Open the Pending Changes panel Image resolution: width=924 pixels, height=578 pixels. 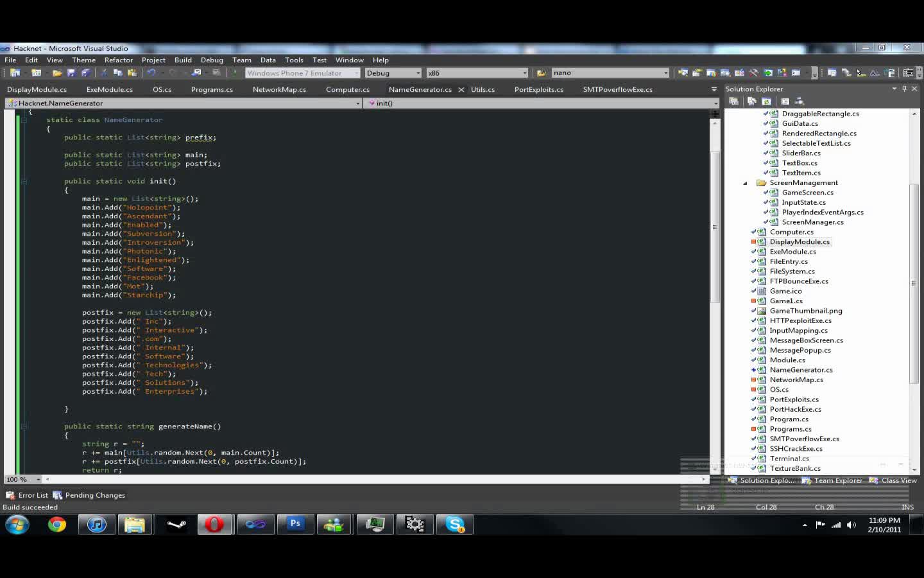[x=89, y=495]
